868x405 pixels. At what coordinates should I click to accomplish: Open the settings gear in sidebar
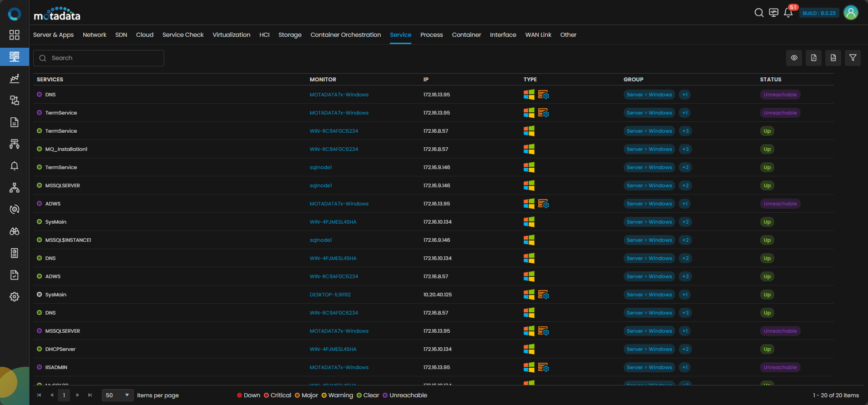(x=15, y=297)
